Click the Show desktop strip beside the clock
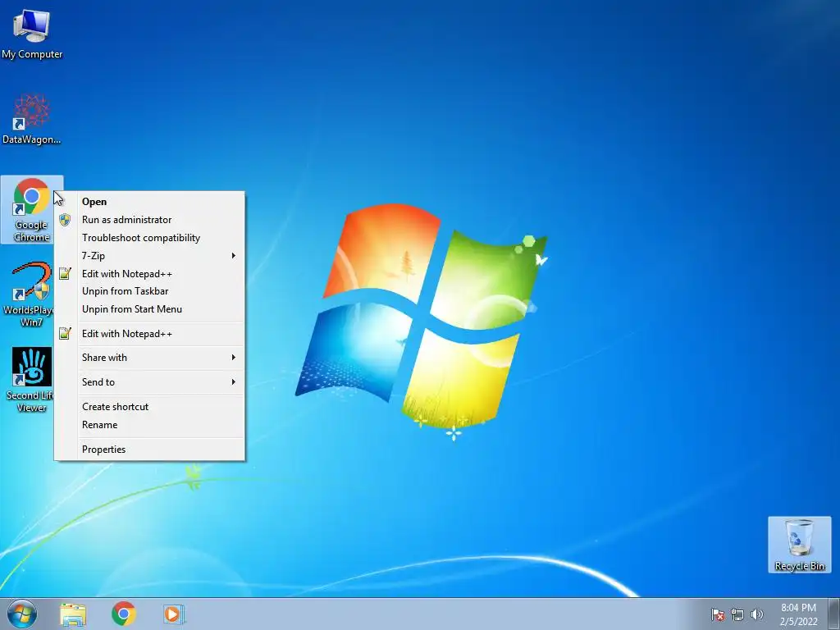 pyautogui.click(x=833, y=614)
